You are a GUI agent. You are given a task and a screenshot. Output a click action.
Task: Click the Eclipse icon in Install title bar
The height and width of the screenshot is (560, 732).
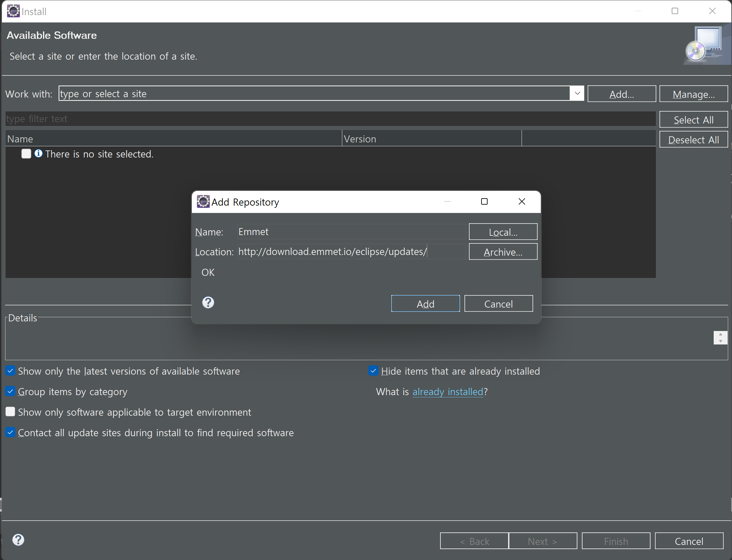[x=13, y=11]
